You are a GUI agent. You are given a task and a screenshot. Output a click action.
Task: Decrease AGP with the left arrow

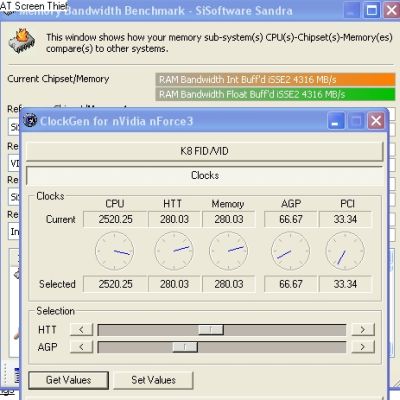(82, 347)
